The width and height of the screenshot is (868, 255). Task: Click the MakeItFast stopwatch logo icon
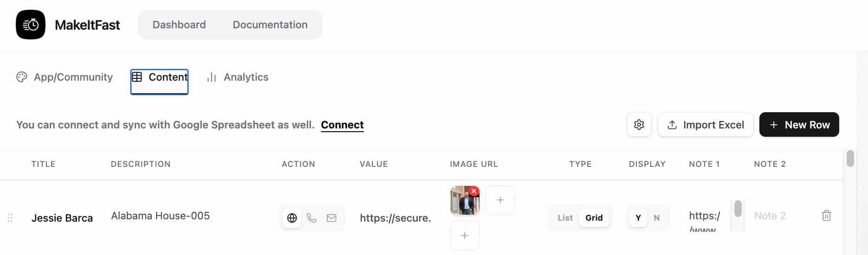click(31, 25)
